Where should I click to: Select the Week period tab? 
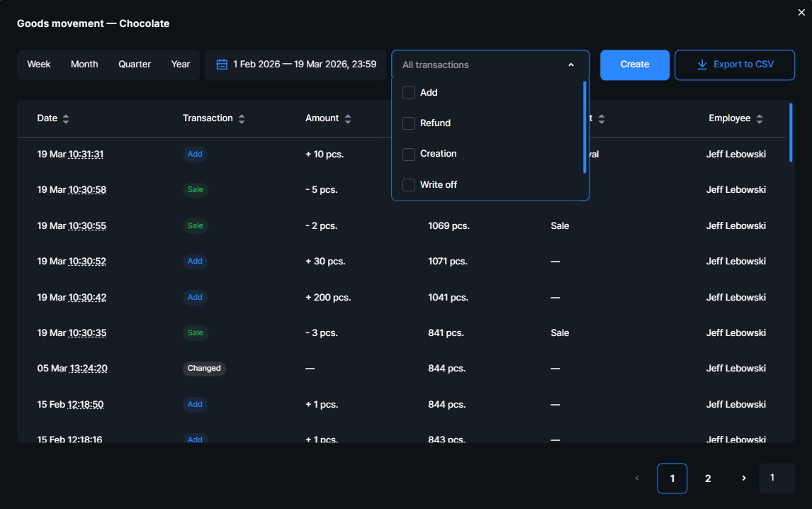click(39, 65)
